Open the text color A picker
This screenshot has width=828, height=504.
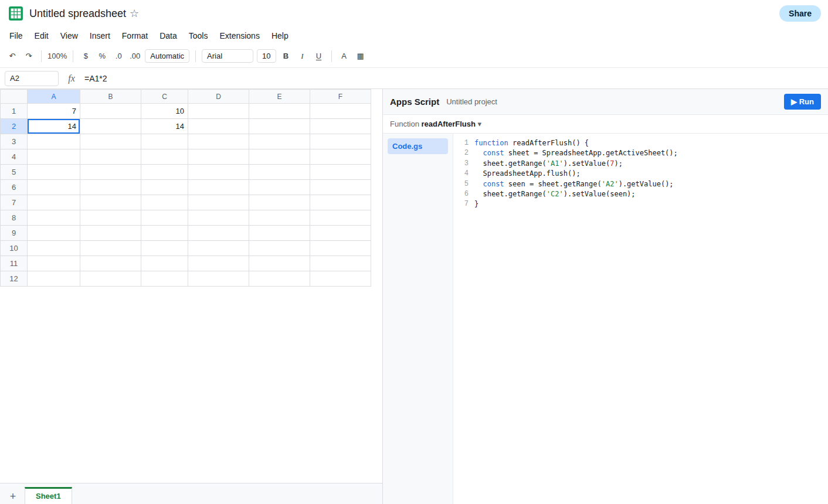coord(344,56)
